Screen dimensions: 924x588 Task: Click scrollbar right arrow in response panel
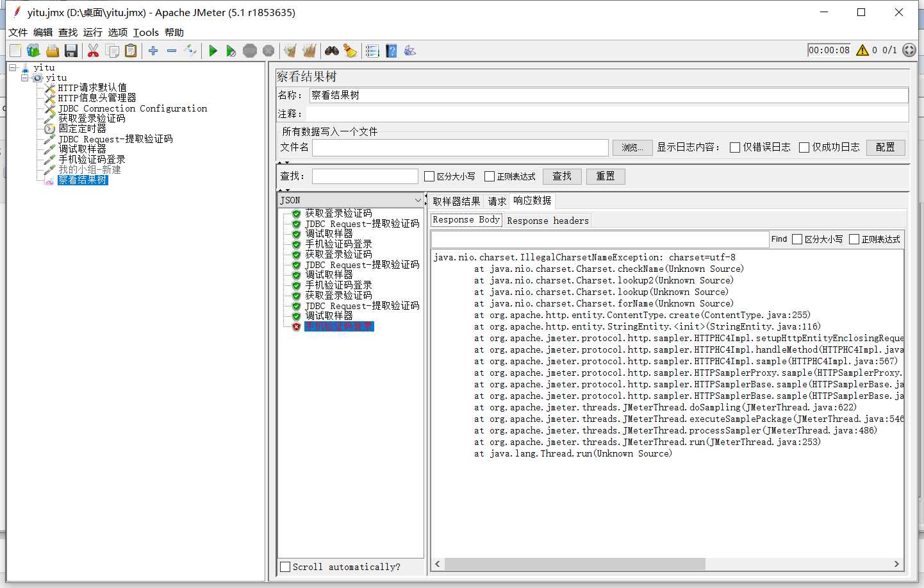coord(896,564)
